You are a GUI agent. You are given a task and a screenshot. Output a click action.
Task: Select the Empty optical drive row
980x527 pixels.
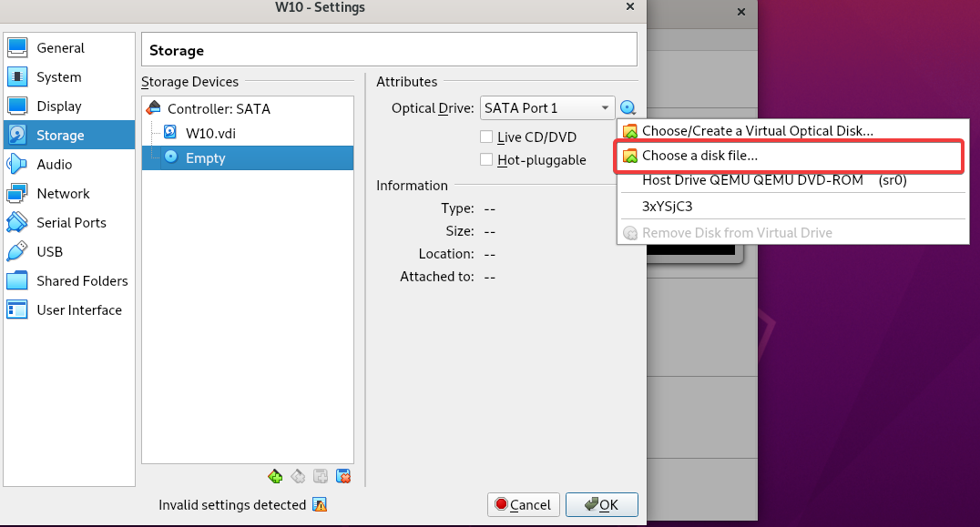pyautogui.click(x=248, y=158)
